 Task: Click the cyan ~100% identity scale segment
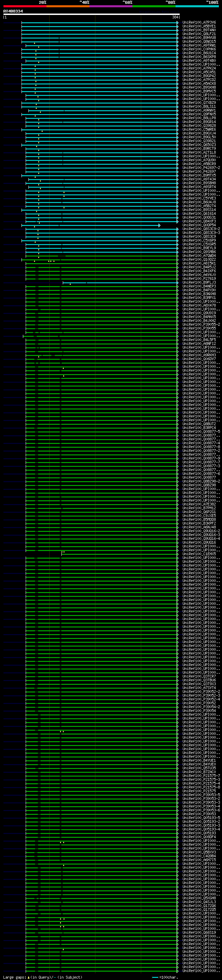tap(197, 6)
